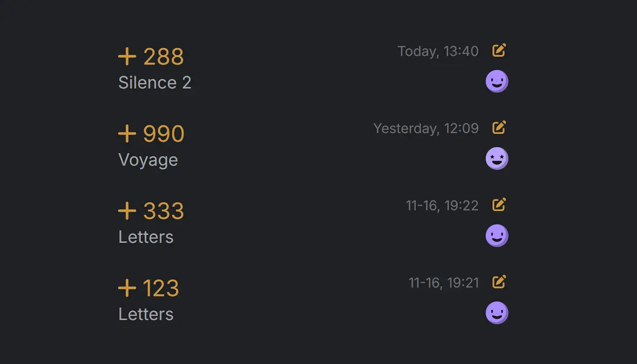Click the star-eyed emoji on Voyage
The width and height of the screenshot is (637, 364).
[x=497, y=158]
